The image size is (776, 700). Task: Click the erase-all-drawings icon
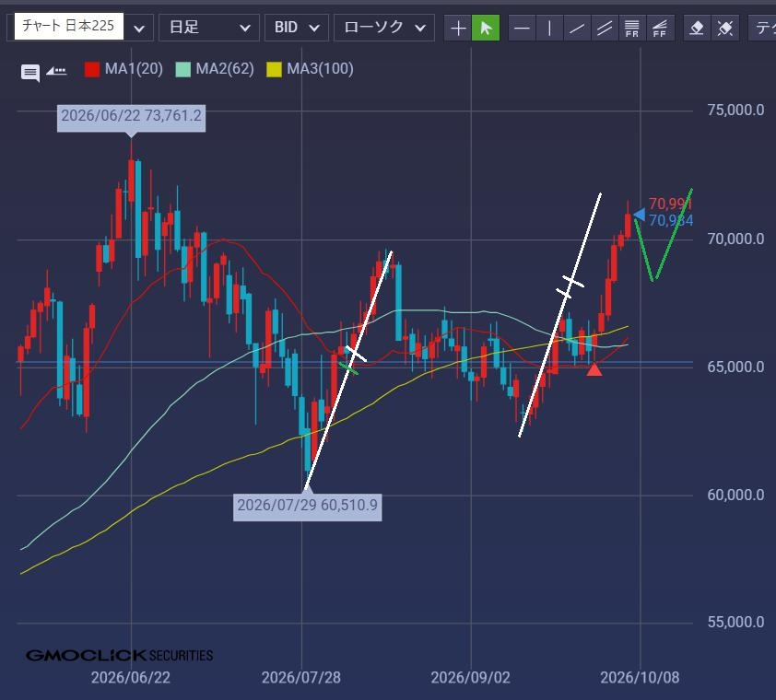pyautogui.click(x=725, y=28)
